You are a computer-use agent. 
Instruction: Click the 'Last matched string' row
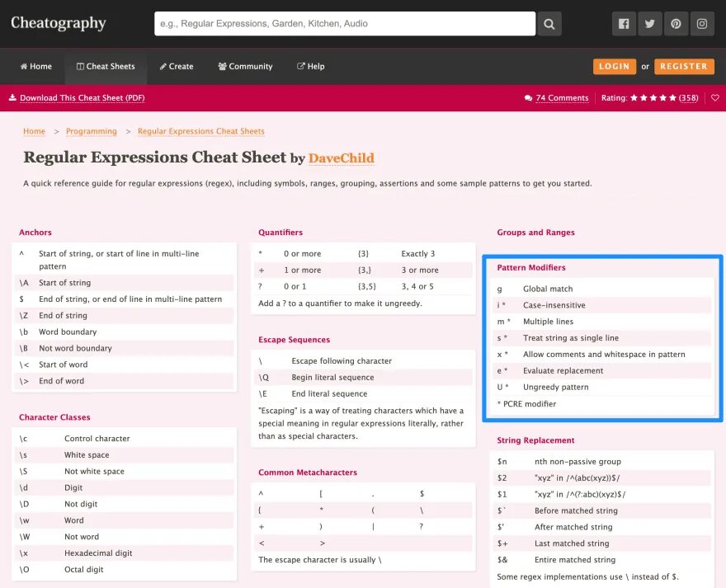[602, 543]
